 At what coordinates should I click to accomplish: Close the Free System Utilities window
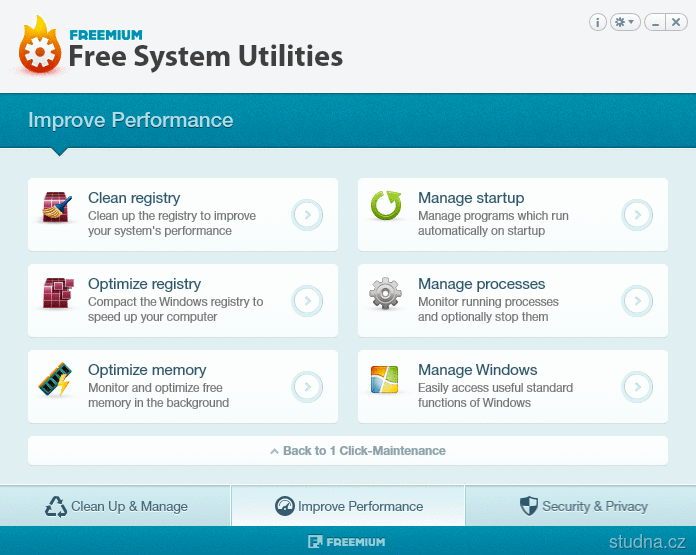tap(676, 22)
